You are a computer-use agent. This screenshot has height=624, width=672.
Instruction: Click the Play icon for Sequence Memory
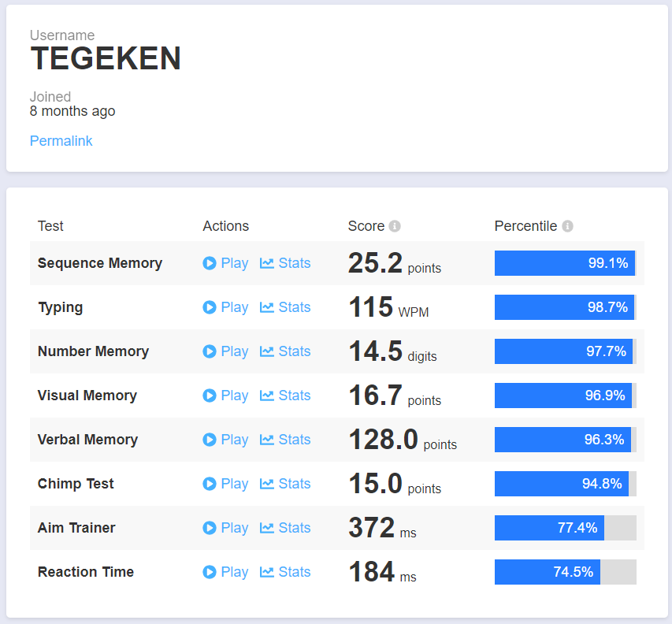(208, 262)
